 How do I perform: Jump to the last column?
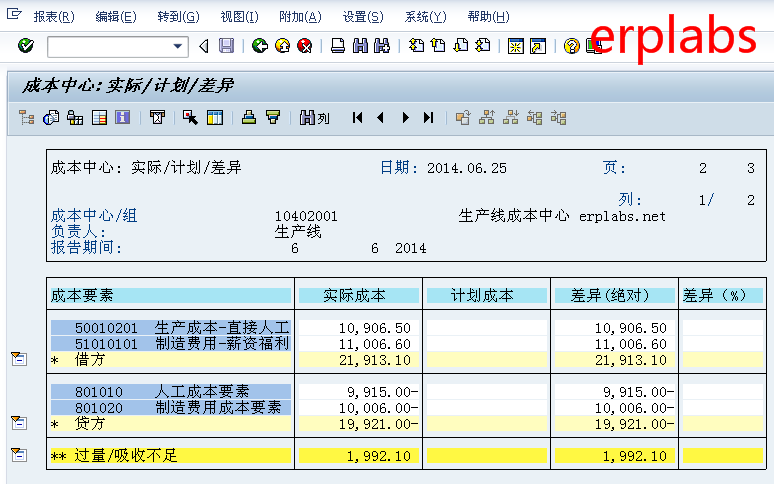(428, 117)
